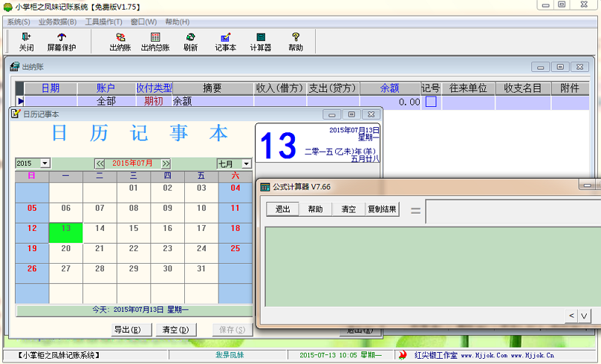The width and height of the screenshot is (601, 364).
Task: Open the 帮助 help toolbar icon
Action: (x=296, y=42)
